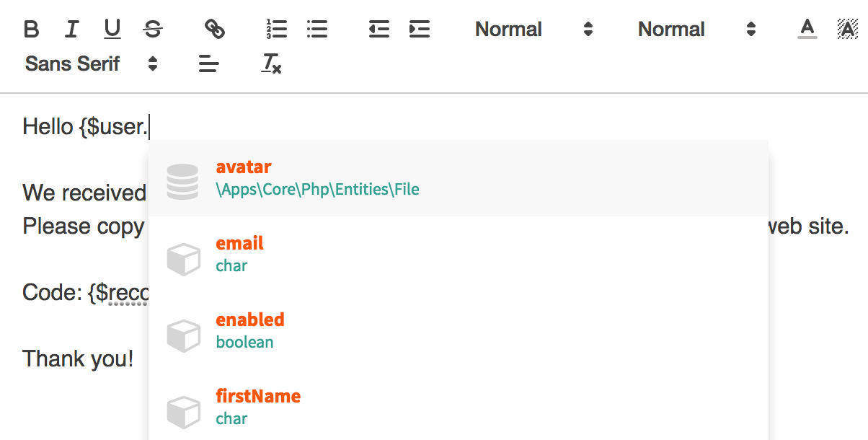Create a bulleted list
Screen dimensions: 868x440
(x=316, y=30)
